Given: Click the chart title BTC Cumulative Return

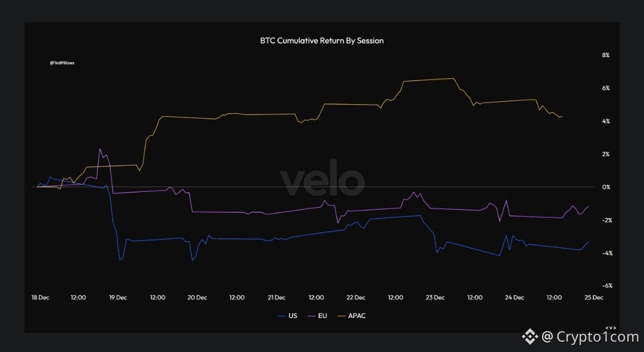Looking at the screenshot, I should point(321,41).
